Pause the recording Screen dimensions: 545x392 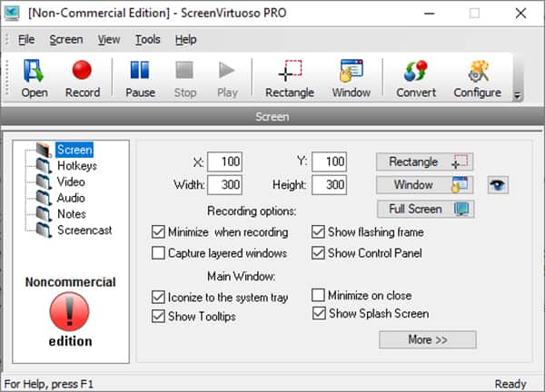tap(140, 79)
